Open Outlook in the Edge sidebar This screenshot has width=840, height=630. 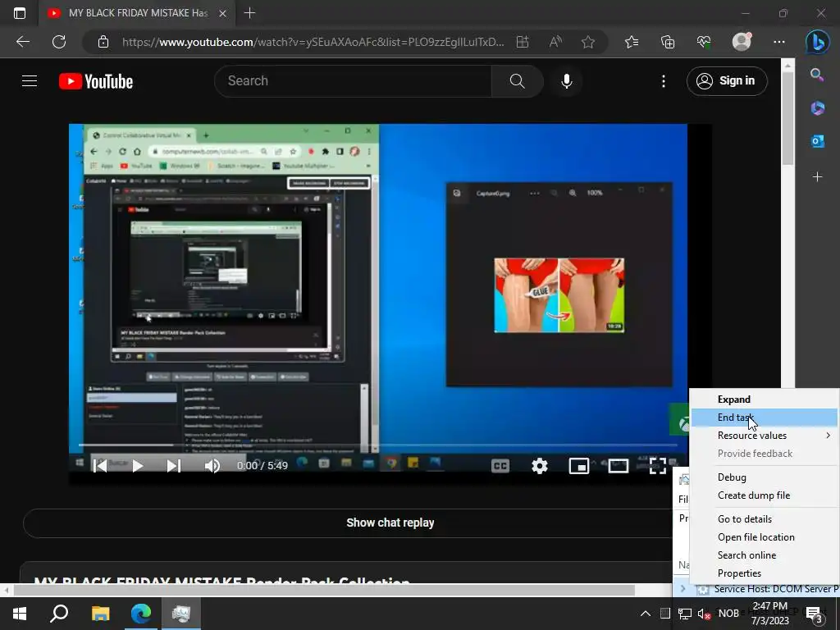(817, 141)
